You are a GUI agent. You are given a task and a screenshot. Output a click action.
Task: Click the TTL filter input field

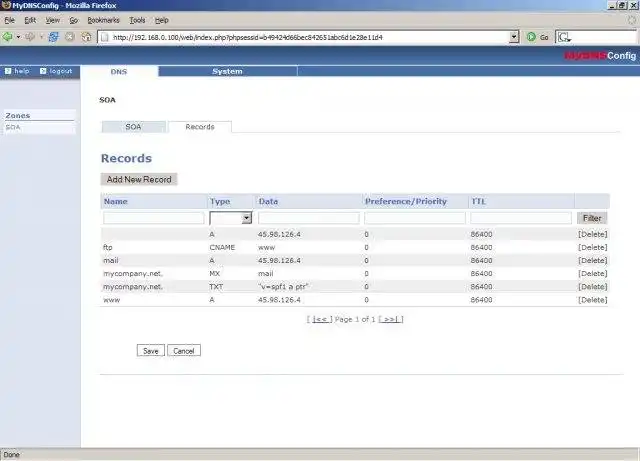pos(521,218)
